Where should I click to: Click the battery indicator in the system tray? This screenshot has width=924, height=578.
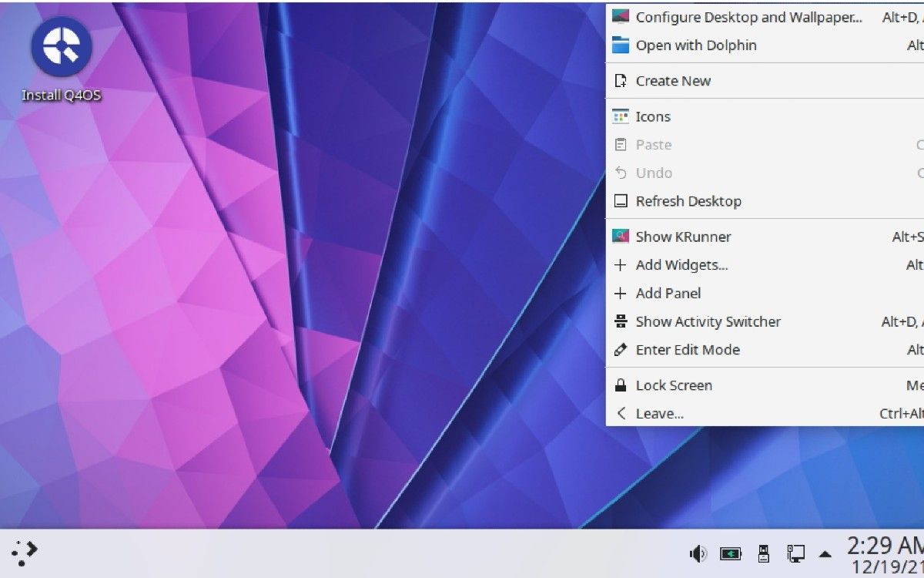click(x=731, y=553)
